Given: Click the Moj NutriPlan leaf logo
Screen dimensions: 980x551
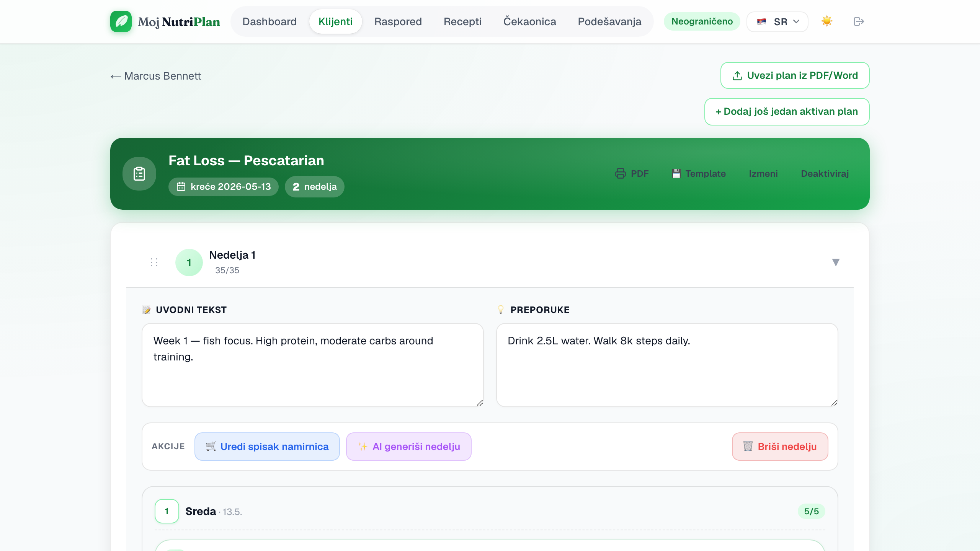Looking at the screenshot, I should coord(121,21).
